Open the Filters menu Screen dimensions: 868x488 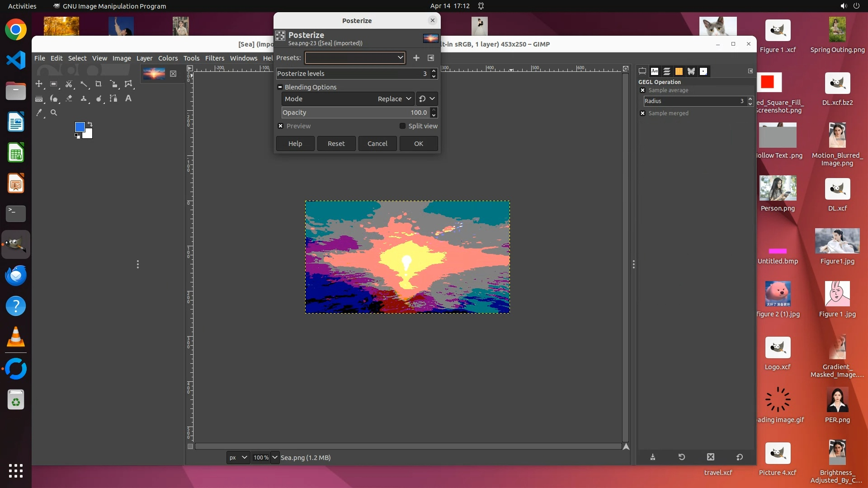point(214,58)
